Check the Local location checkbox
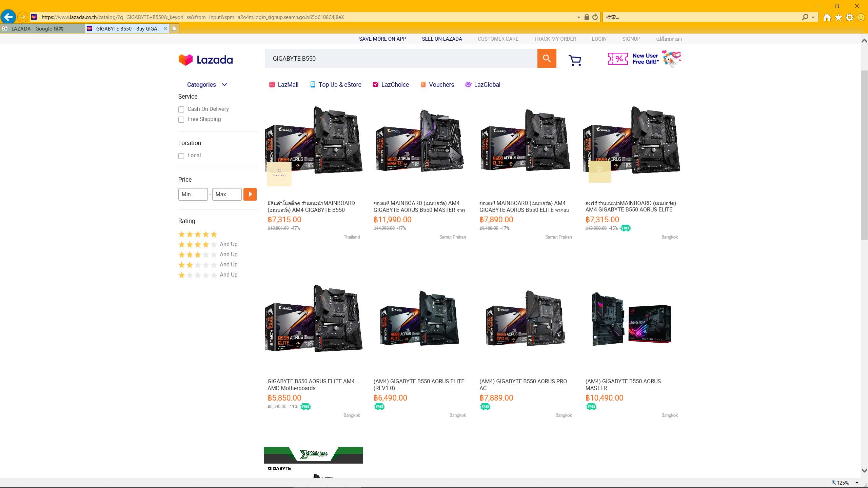Image resolution: width=868 pixels, height=488 pixels. point(181,156)
